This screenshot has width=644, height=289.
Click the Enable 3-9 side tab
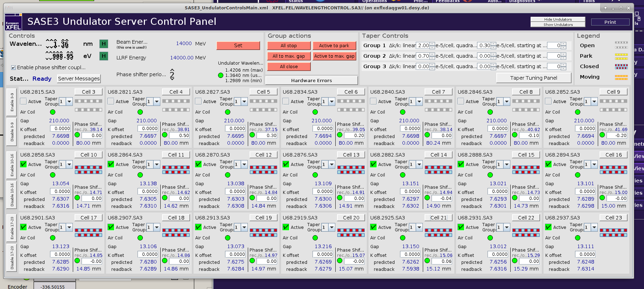tap(12, 102)
